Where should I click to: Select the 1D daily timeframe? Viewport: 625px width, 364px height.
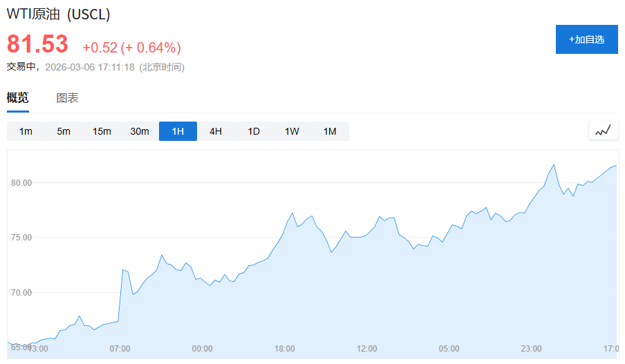[254, 131]
